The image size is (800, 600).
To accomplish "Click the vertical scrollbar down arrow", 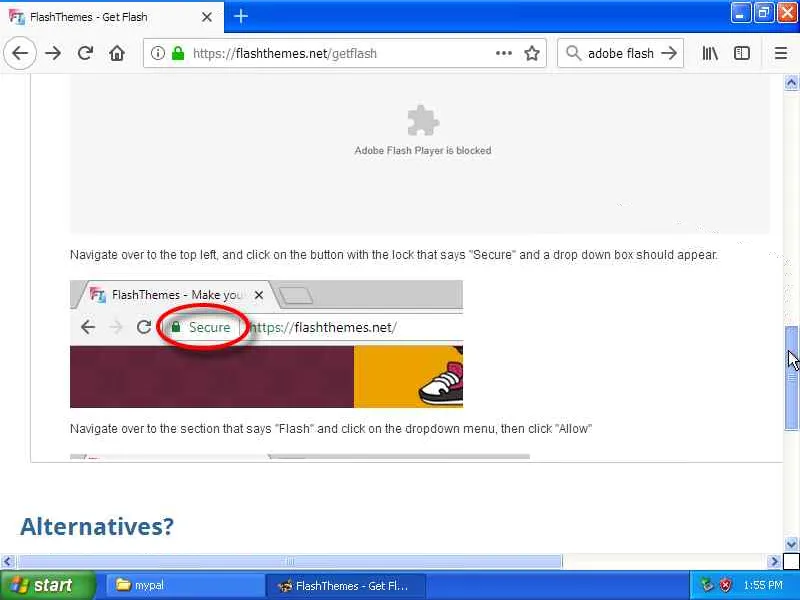I will coord(791,544).
